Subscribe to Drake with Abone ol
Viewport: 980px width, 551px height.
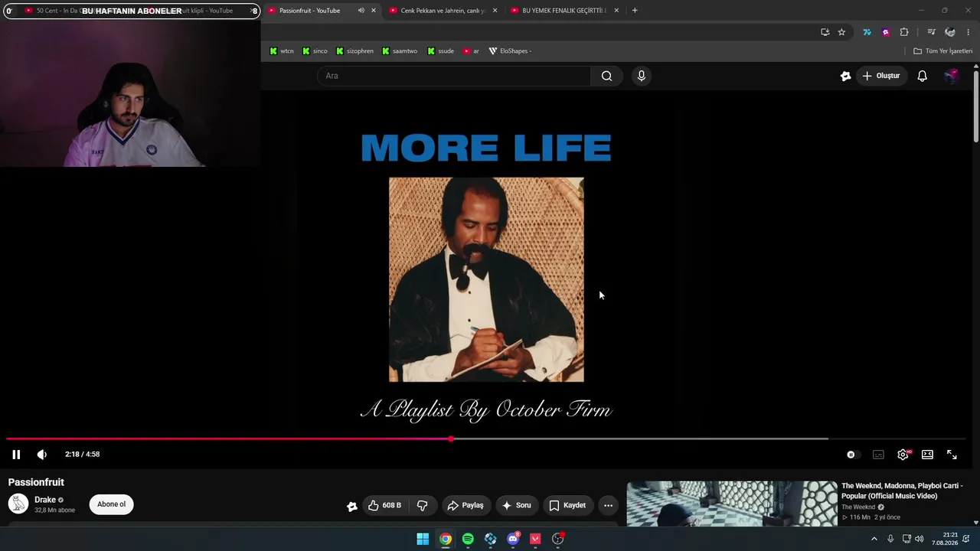(x=111, y=504)
